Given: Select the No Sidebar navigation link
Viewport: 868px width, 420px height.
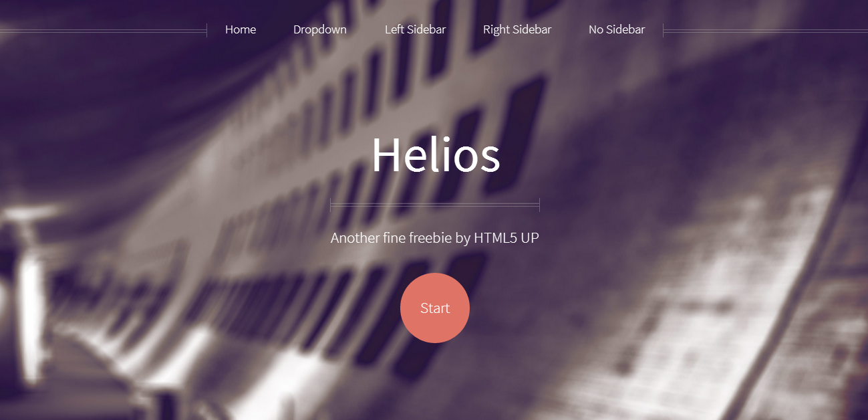Looking at the screenshot, I should pos(617,29).
